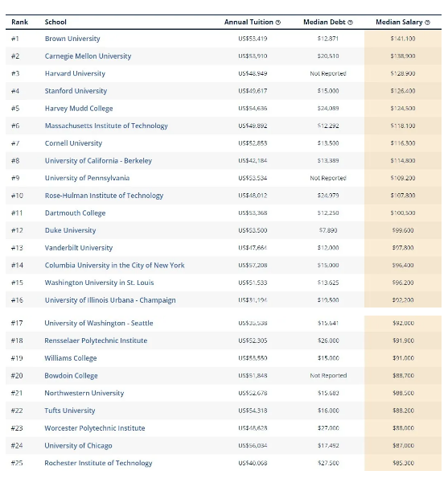Click the Median Debt info icon

(x=350, y=23)
